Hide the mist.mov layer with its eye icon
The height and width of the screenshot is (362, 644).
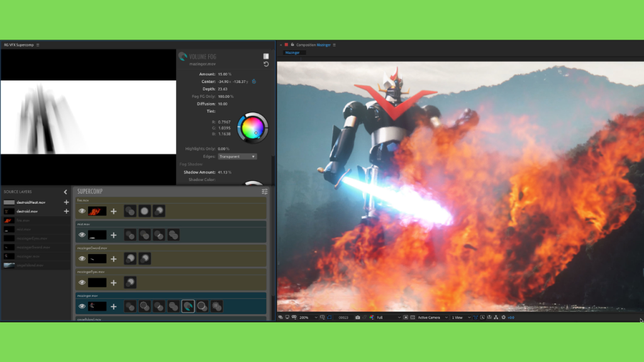click(x=82, y=235)
